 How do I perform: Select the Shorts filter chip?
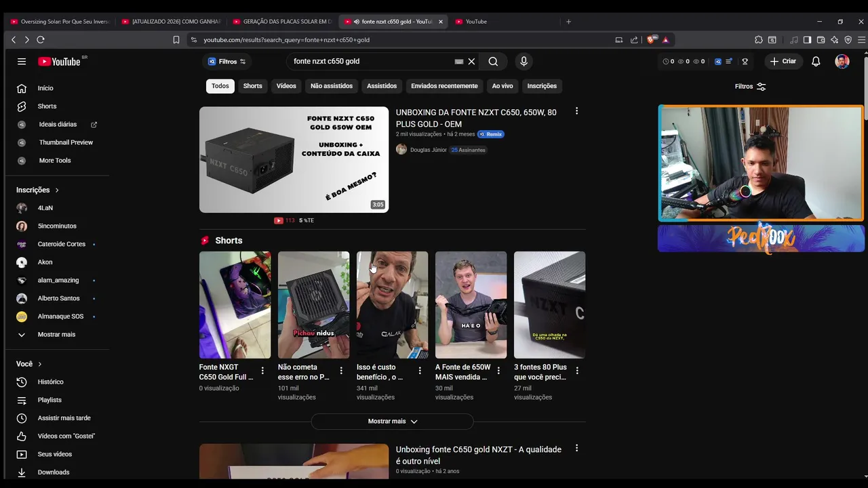click(252, 86)
